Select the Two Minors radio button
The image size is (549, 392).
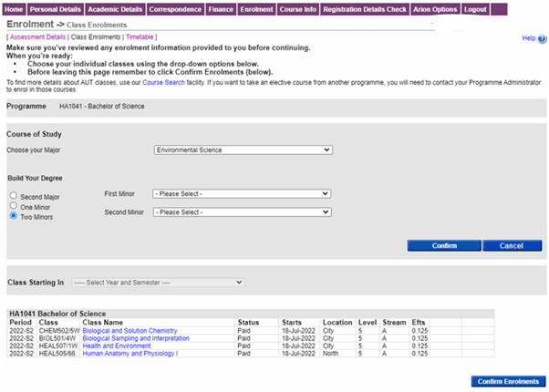coord(13,216)
